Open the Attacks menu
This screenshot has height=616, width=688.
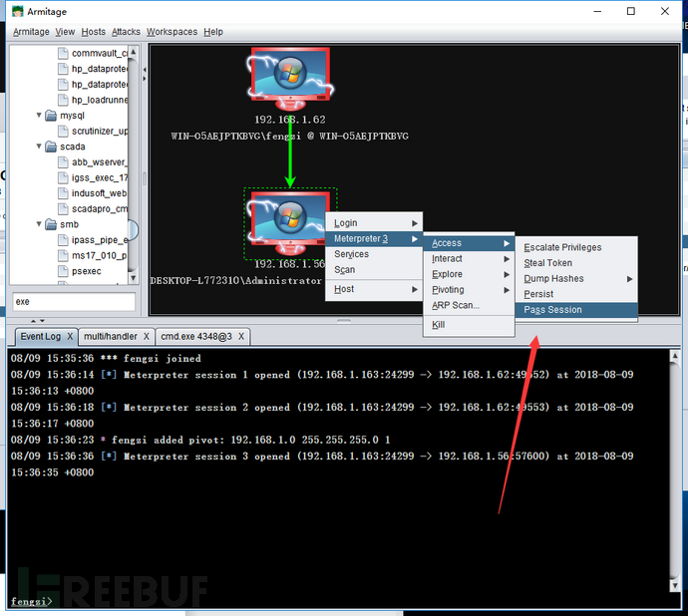[126, 32]
